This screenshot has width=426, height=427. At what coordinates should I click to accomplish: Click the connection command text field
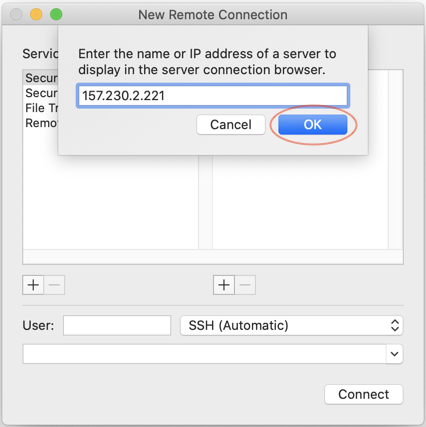pos(205,354)
